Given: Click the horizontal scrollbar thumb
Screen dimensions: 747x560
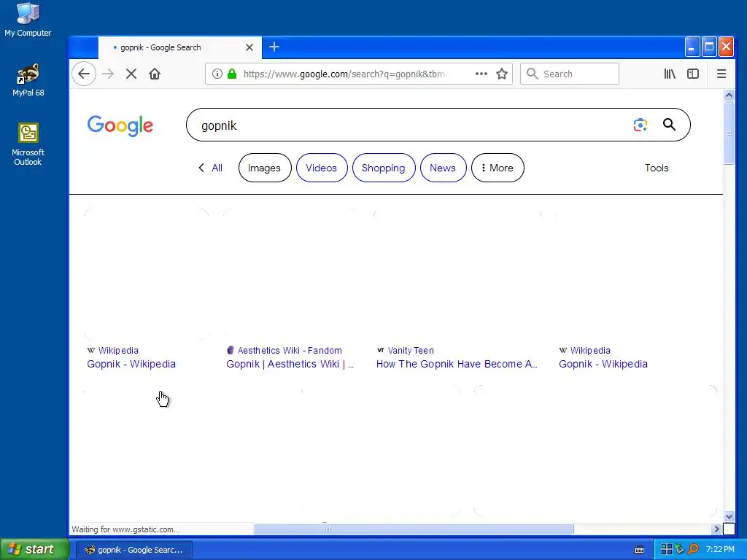Looking at the screenshot, I should (x=414, y=529).
